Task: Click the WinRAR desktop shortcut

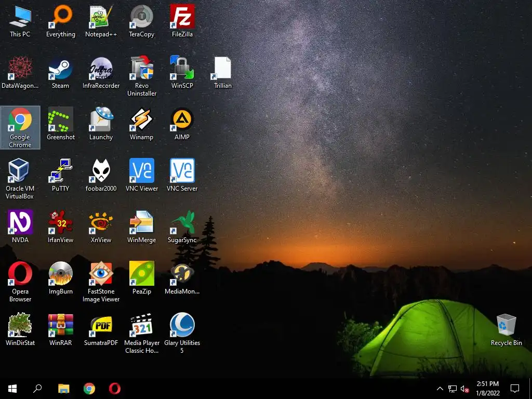Action: click(60, 329)
